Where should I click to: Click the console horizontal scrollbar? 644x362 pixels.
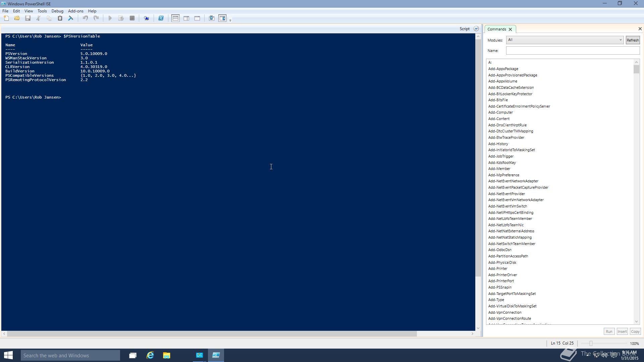pos(212,334)
